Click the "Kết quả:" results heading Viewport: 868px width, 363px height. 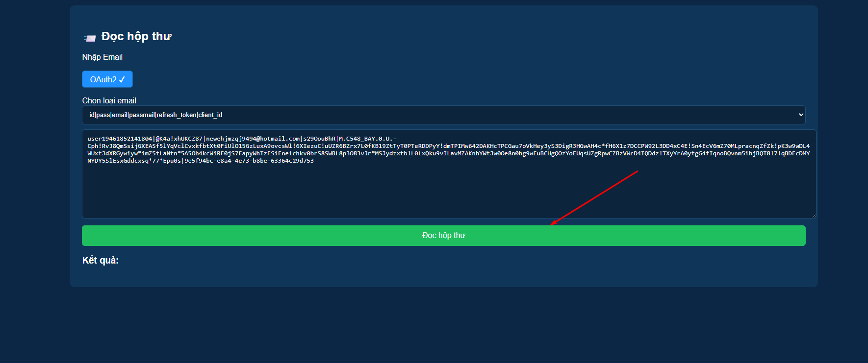(x=100, y=260)
